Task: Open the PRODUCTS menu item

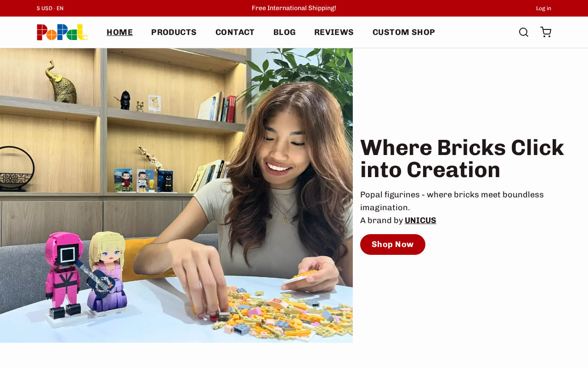Action: tap(174, 32)
